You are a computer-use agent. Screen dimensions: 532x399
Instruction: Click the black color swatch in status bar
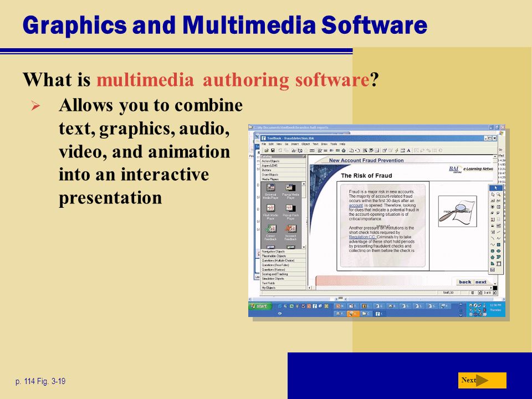[x=495, y=288]
